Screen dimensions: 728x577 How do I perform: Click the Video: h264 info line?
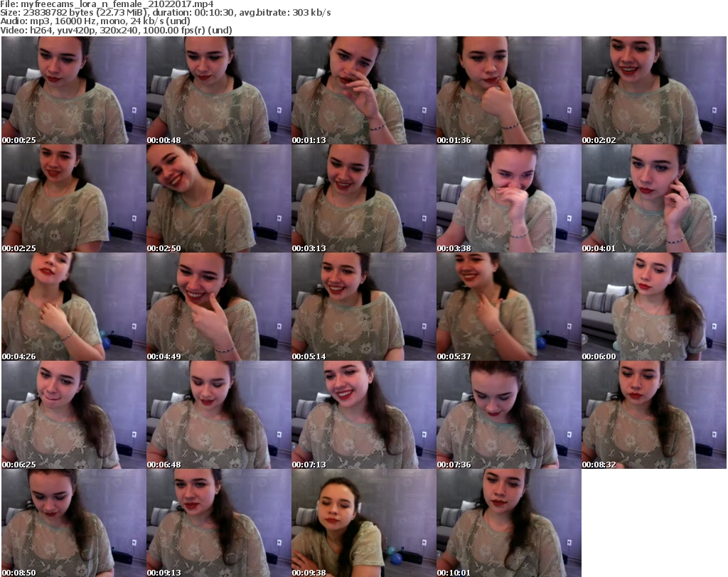[x=116, y=30]
